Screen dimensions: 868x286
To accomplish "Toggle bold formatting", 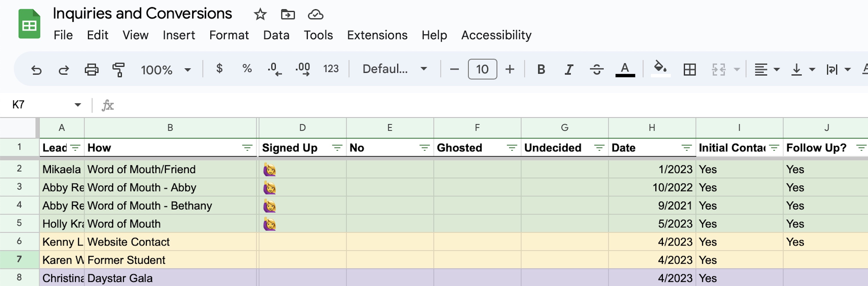I will (541, 70).
